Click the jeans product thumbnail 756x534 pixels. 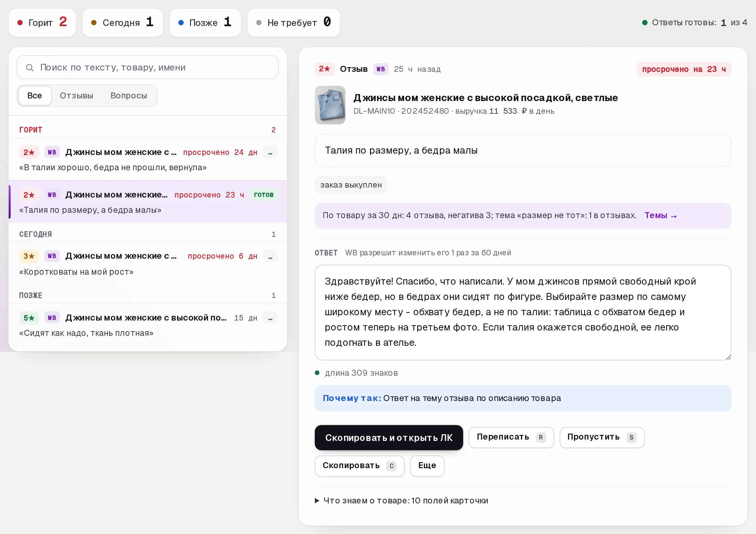330,105
